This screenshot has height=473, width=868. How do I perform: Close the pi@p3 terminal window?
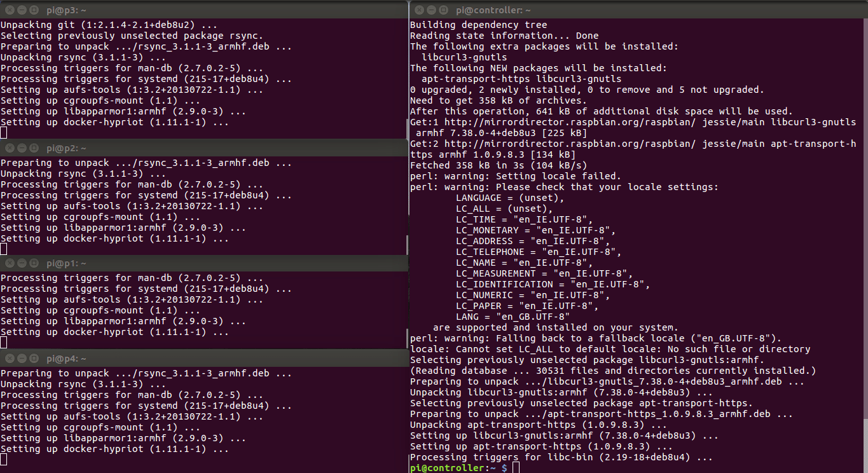point(8,10)
